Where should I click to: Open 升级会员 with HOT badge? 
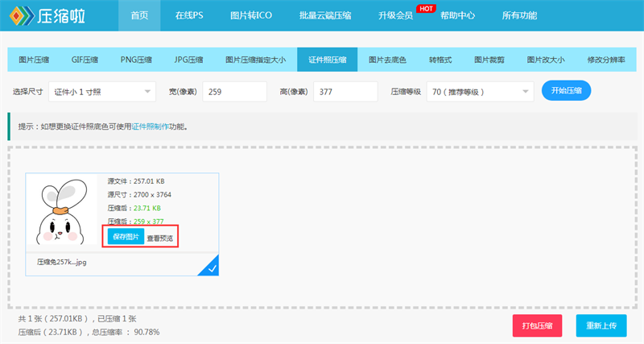coord(395,15)
